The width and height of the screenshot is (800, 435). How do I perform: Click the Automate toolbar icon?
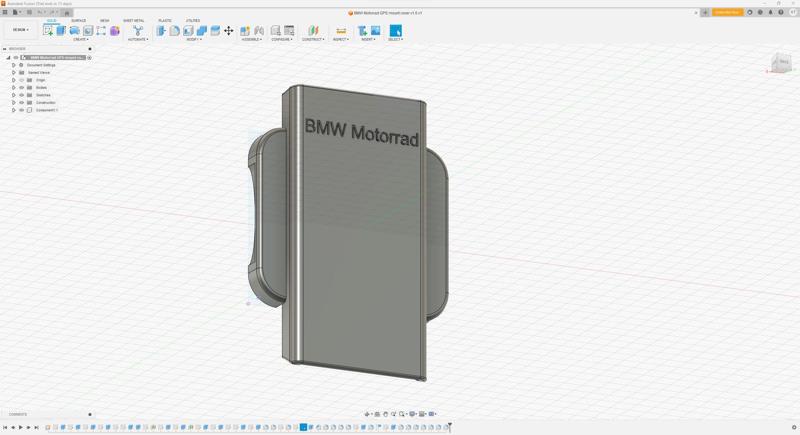(x=137, y=31)
